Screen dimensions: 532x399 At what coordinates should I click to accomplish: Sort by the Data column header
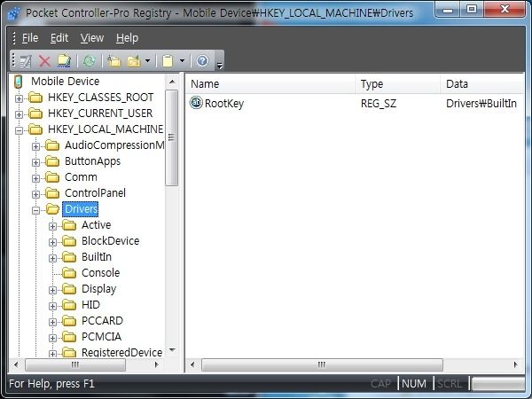[x=482, y=84]
